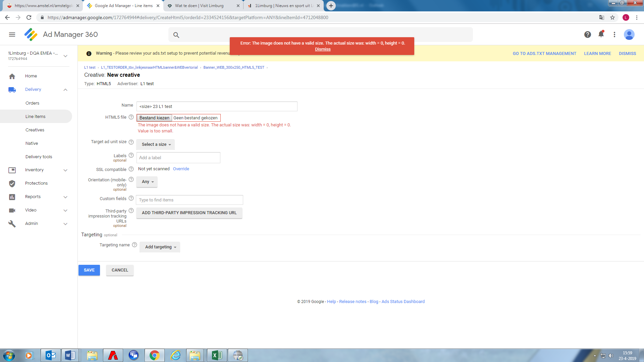Open Word from the taskbar
644x362 pixels.
pos(70,355)
